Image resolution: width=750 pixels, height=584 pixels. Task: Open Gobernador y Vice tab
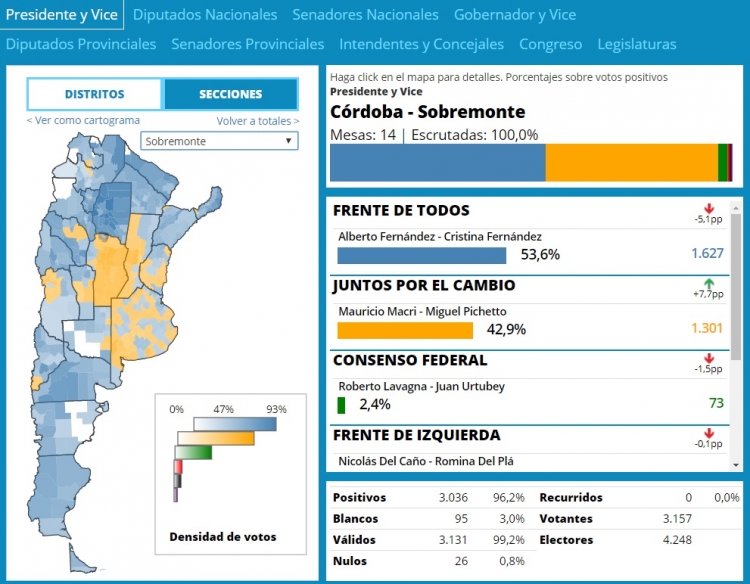[515, 15]
